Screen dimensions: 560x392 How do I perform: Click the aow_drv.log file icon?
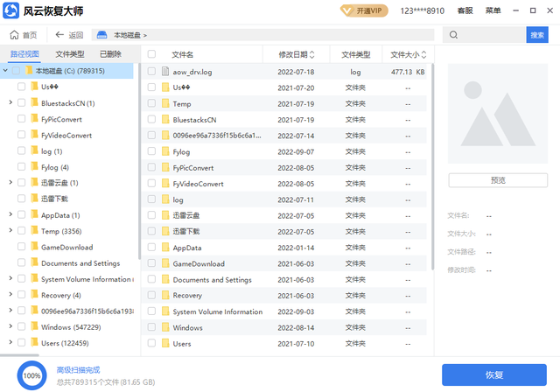165,72
